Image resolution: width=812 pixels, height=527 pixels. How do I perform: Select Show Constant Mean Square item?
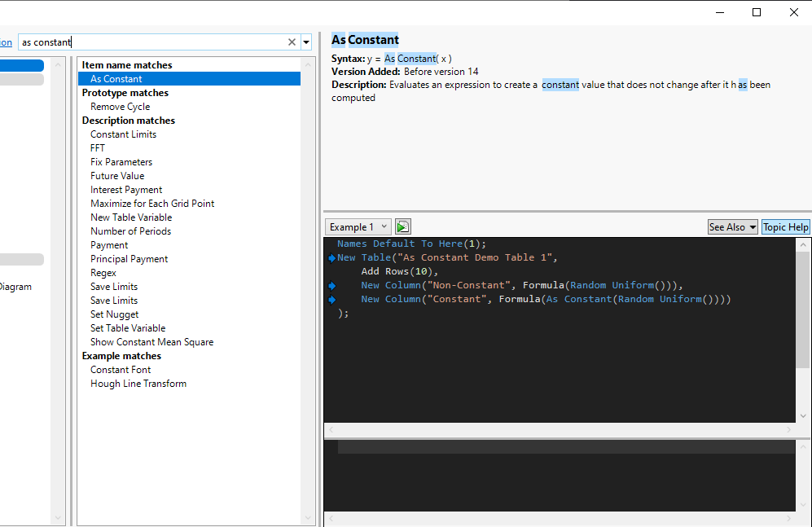coord(151,342)
